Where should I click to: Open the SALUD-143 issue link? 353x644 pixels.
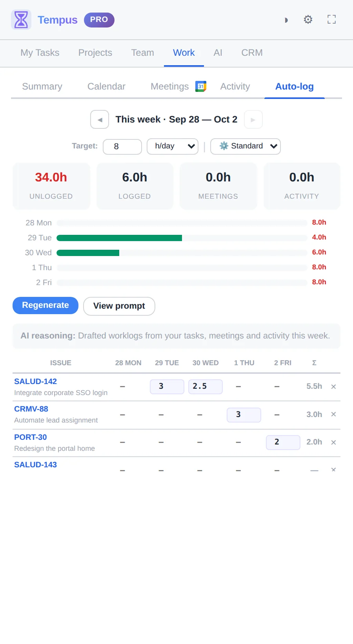[35, 465]
